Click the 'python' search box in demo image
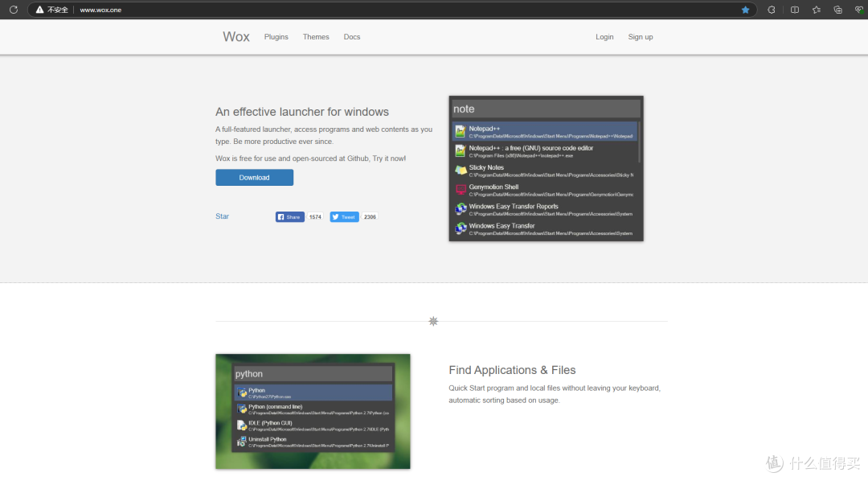Screen dimensions: 868x481 [x=313, y=373]
